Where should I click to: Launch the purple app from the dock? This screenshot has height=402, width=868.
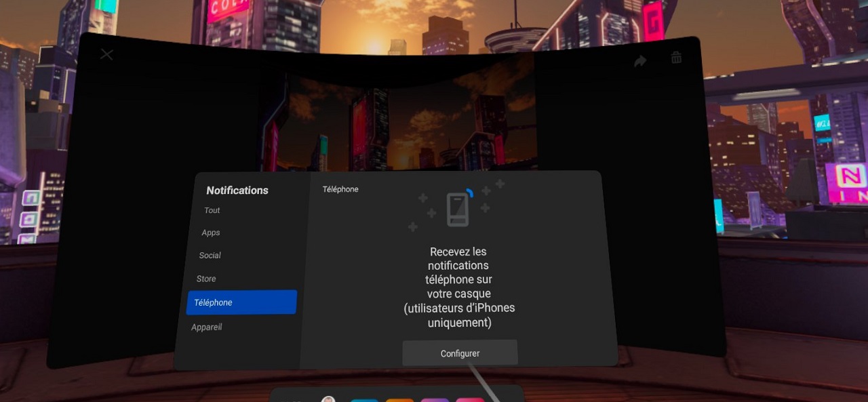(x=435, y=401)
